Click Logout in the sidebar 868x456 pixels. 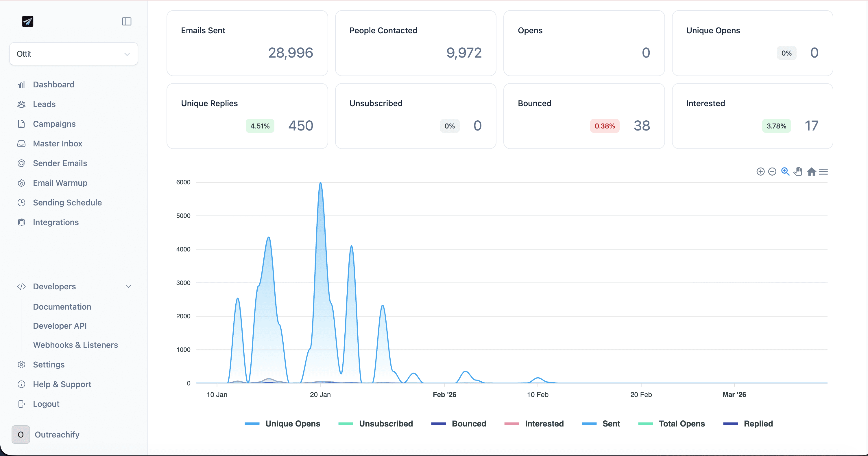pos(46,404)
